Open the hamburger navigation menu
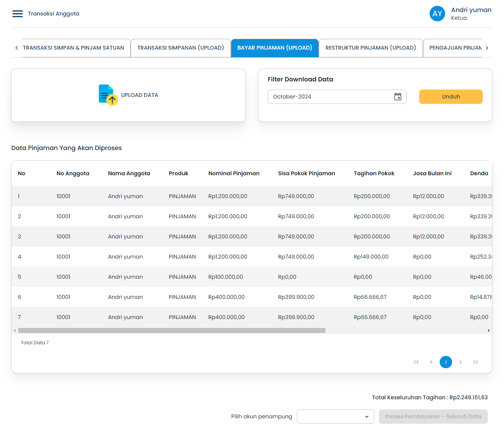Screen dimensions: 504x440 coord(17,14)
